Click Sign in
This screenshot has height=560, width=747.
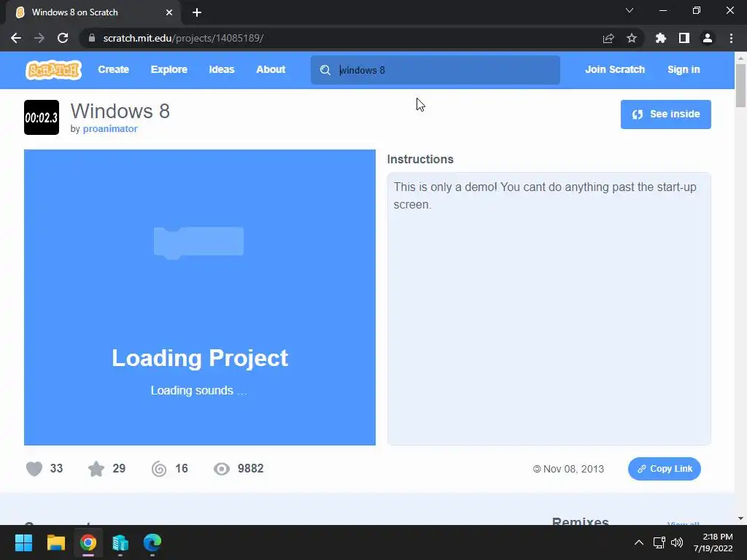pyautogui.click(x=684, y=69)
